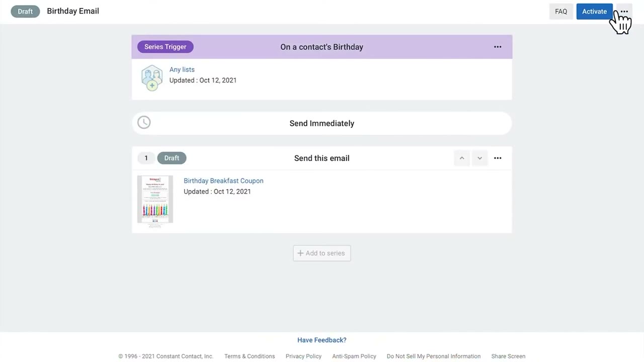The width and height of the screenshot is (644, 362).
Task: Activate the Birthday Email series
Action: [594, 12]
